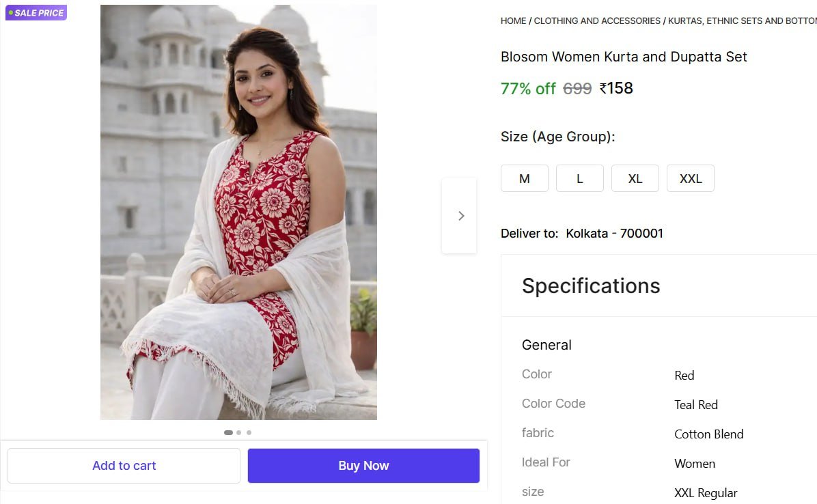
Task: Select the first carousel indicator dot
Action: 228,432
